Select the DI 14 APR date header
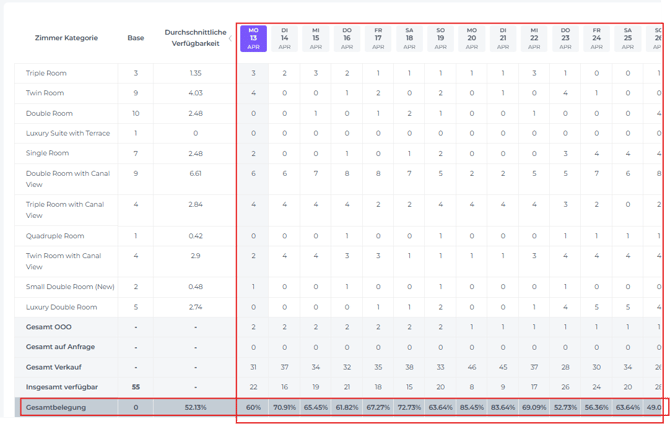Image resolution: width=670 pixels, height=424 pixels. pos(284,39)
